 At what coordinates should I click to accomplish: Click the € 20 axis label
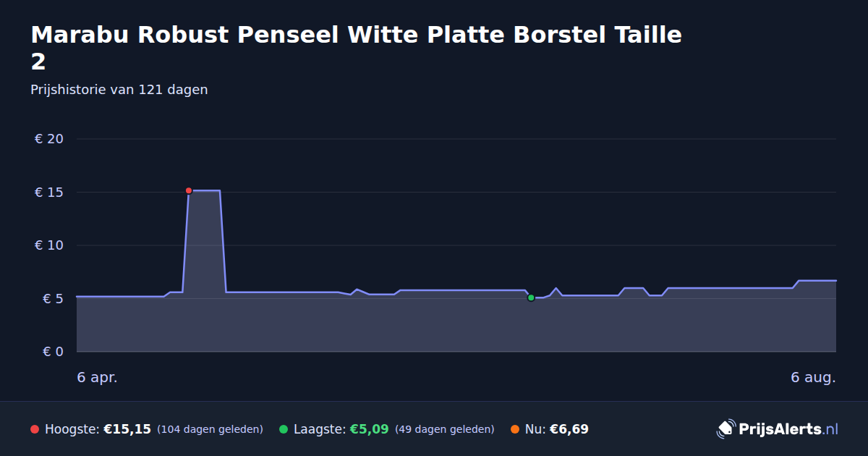coord(49,139)
